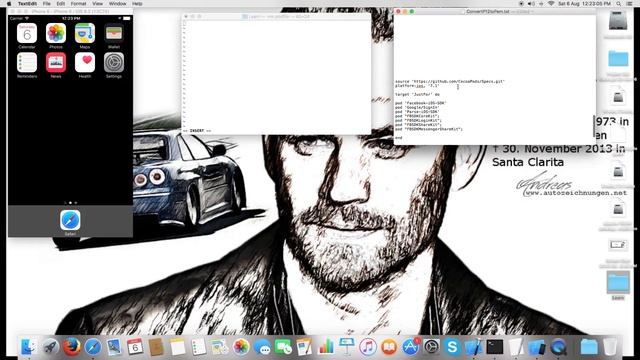
Task: Open the TextEdit application menu
Action: 27,4
